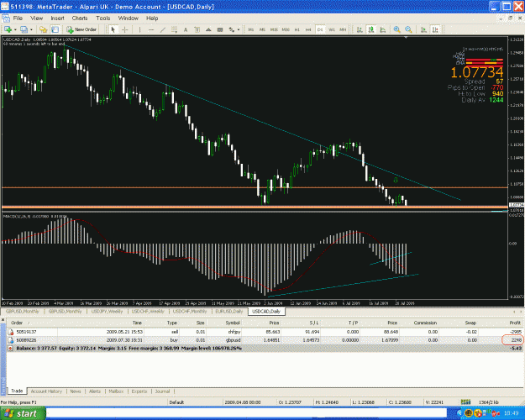Viewport: 525px width, 420px height.
Task: Switch chart to W1 timeframe
Action: point(332,29)
